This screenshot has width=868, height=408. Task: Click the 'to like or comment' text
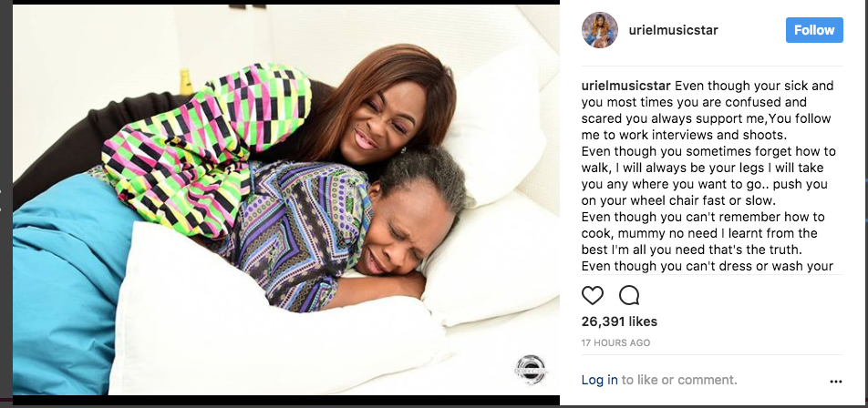679,380
